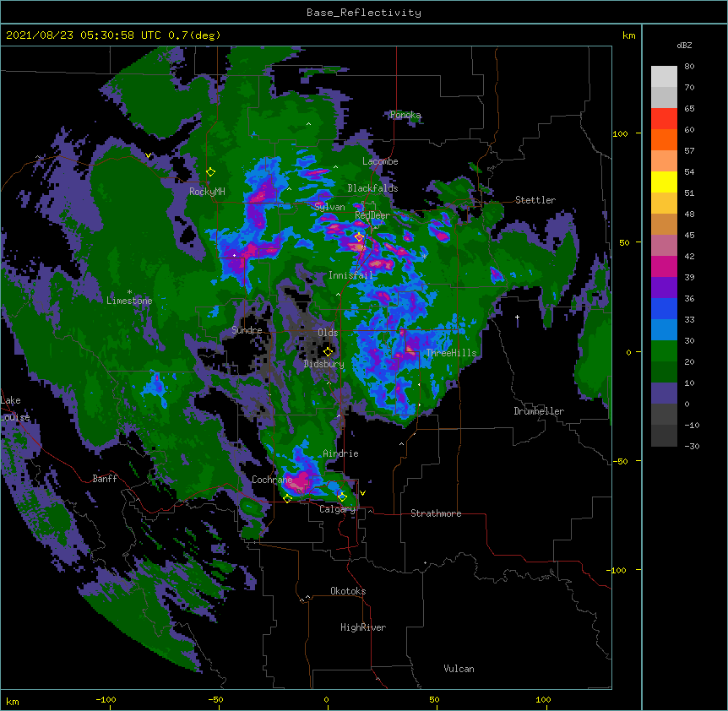Click the yellow diamond marker below RedDeer label
The height and width of the screenshot is (711, 728).
pyautogui.click(x=359, y=237)
